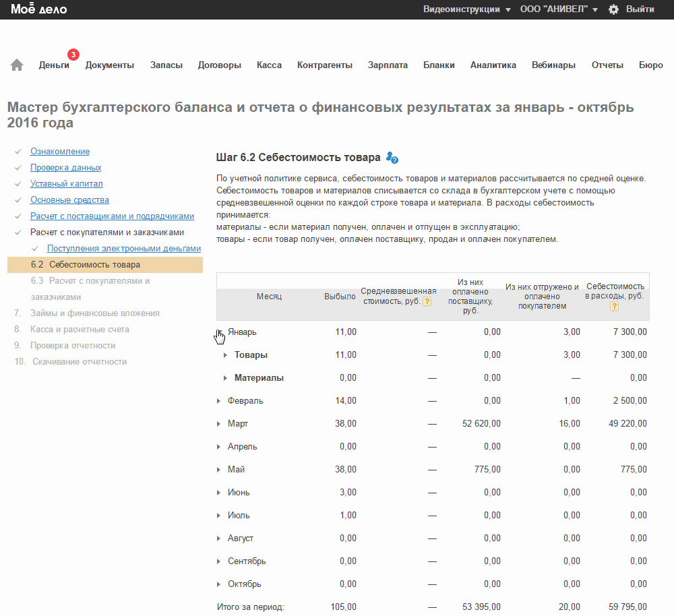Open the Видеоинструкции dropdown
The image size is (674, 616).
pos(466,9)
